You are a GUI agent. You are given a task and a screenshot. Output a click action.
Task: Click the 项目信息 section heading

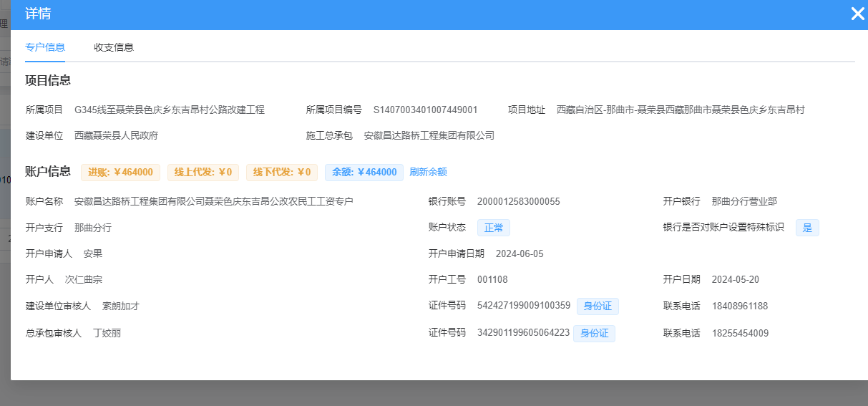tap(48, 80)
